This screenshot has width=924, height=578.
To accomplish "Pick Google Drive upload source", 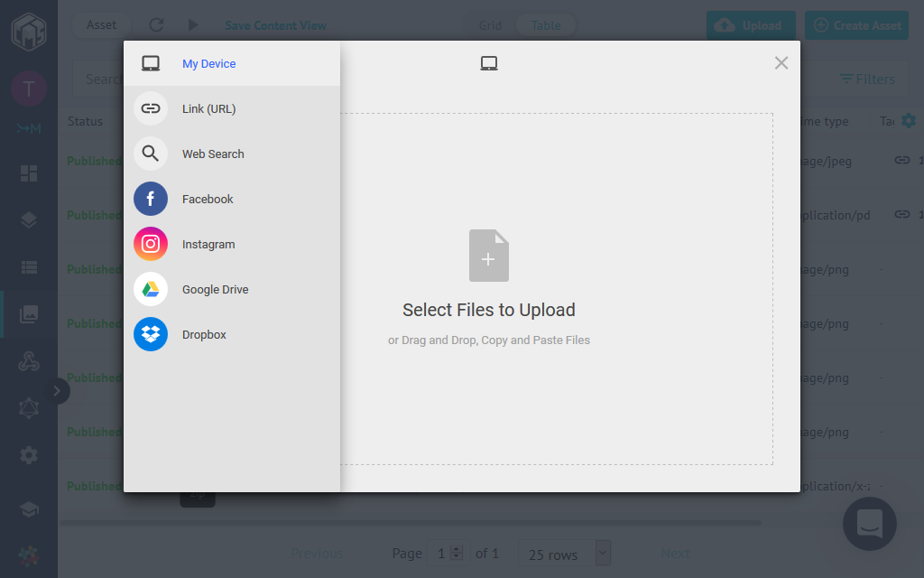I will 215,289.
